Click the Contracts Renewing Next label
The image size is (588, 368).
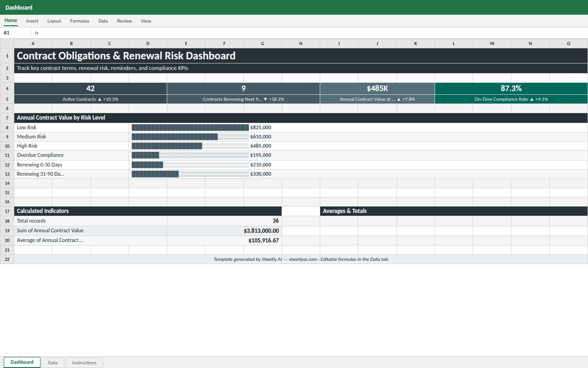tap(243, 99)
